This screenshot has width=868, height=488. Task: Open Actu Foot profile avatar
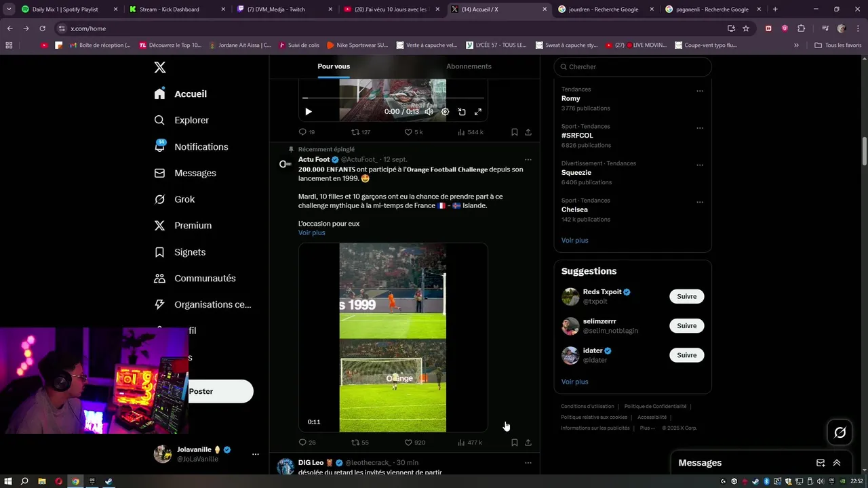tap(285, 164)
